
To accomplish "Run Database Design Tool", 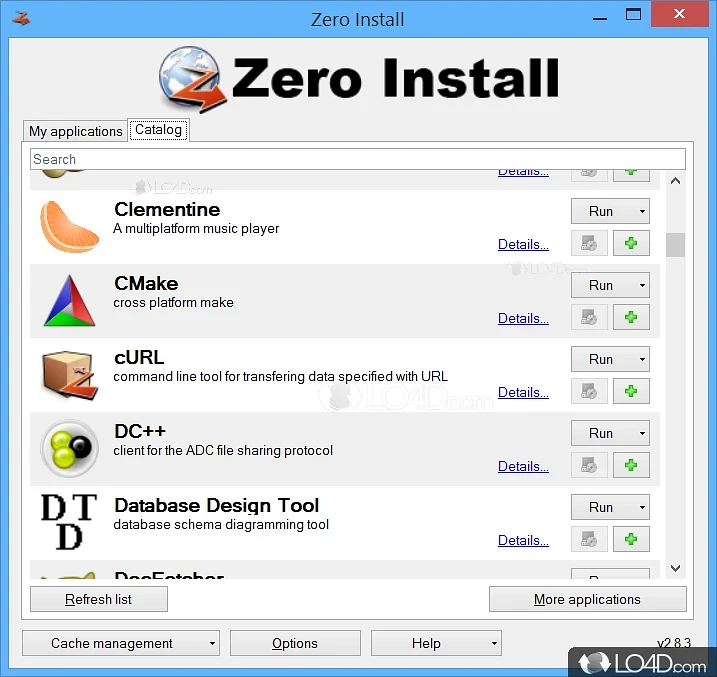I will coord(600,507).
